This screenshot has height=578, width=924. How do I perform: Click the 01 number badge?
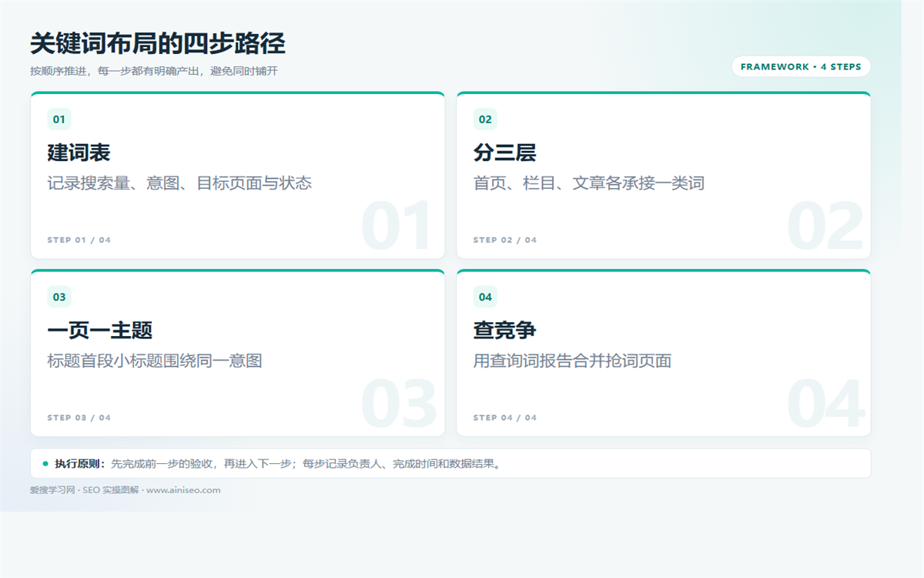(59, 119)
